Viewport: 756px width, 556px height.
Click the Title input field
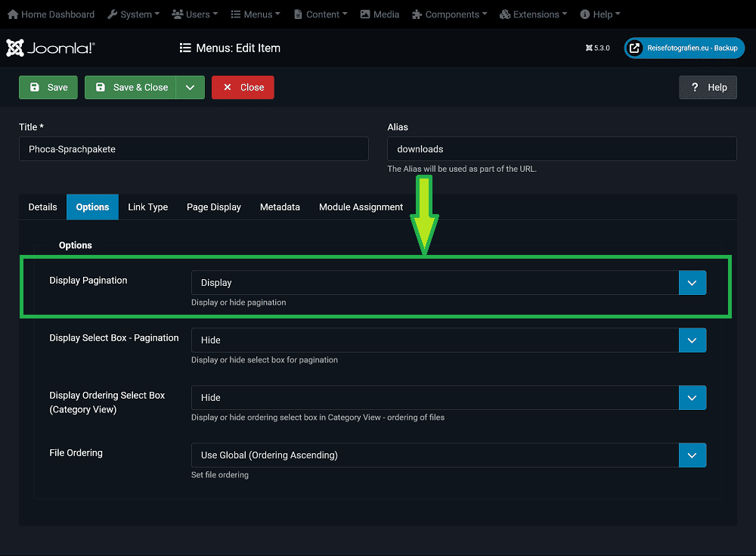(194, 149)
